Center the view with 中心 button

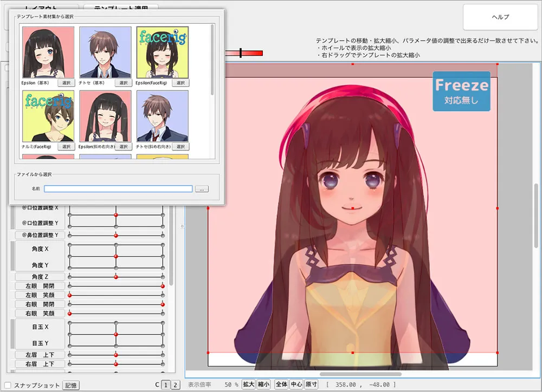pyautogui.click(x=296, y=384)
